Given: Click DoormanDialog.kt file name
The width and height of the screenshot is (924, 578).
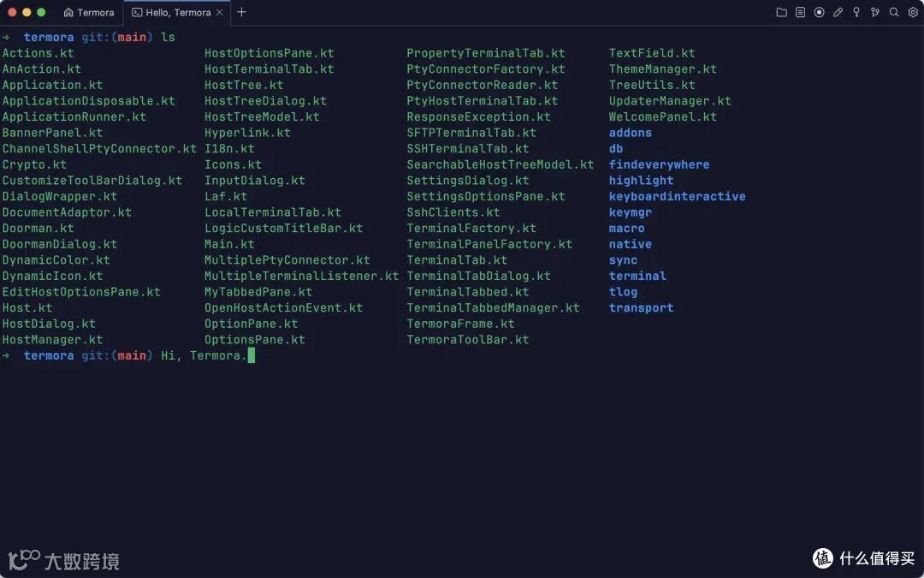Looking at the screenshot, I should [60, 244].
